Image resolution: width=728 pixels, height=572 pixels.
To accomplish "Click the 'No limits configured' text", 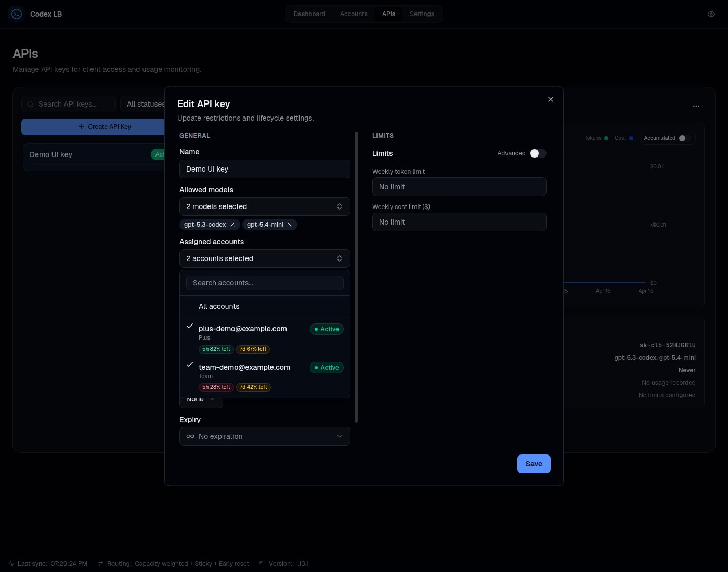I will pyautogui.click(x=667, y=395).
